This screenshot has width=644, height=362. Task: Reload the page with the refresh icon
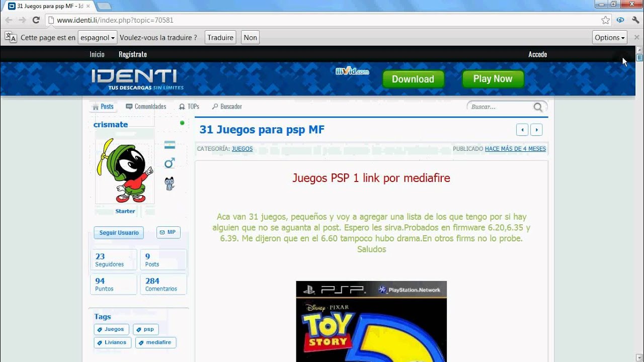pyautogui.click(x=36, y=20)
